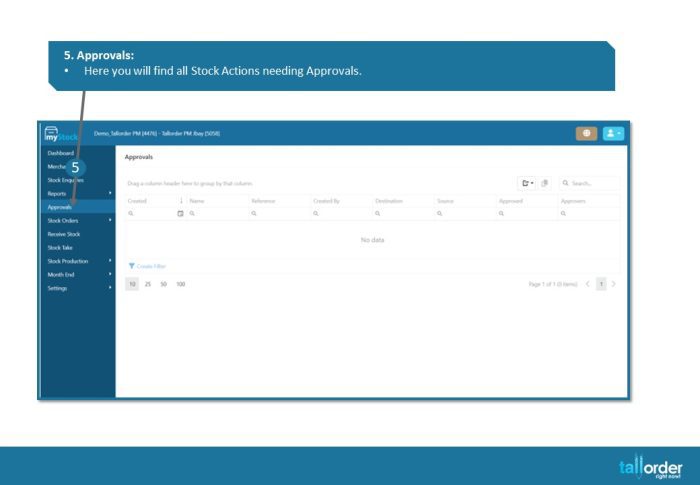The image size is (700, 485).
Task: Focus the grid Search box
Action: pos(589,183)
